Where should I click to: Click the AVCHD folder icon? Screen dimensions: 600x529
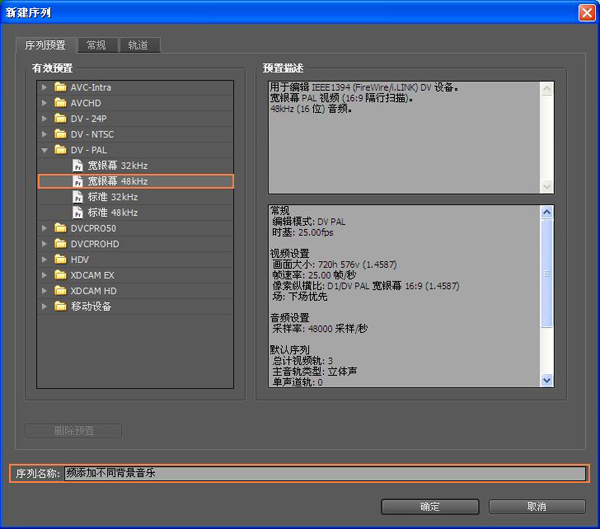pyautogui.click(x=60, y=103)
